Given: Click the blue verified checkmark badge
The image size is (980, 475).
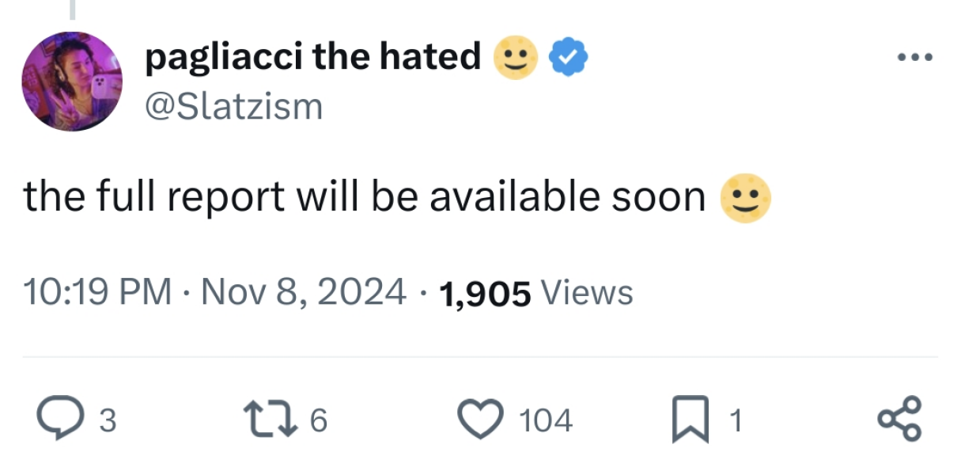Looking at the screenshot, I should 568,59.
